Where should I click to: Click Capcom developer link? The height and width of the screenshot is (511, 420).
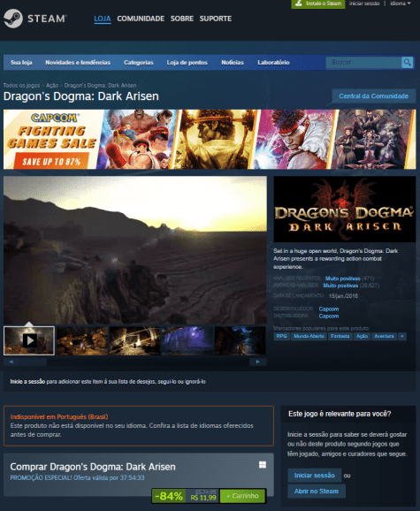328,309
